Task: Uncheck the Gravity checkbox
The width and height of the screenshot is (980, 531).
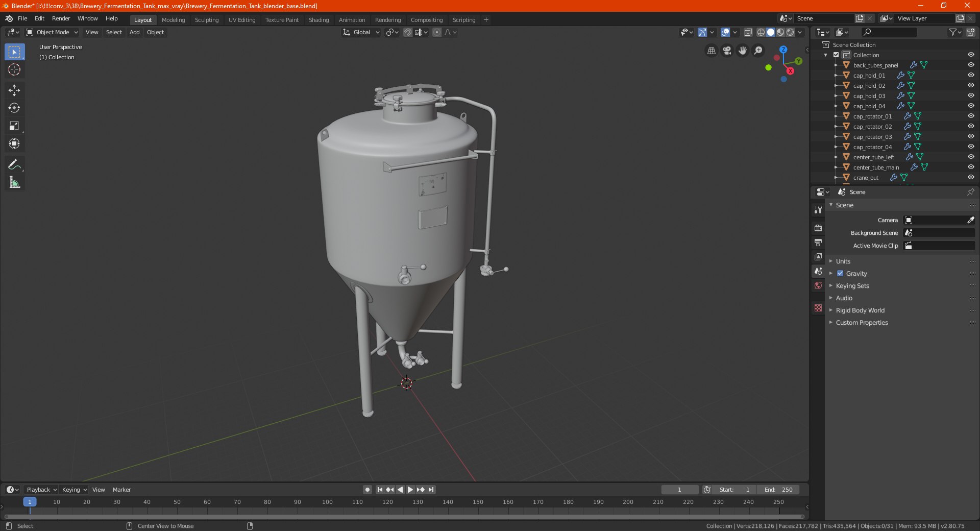Action: pos(840,274)
